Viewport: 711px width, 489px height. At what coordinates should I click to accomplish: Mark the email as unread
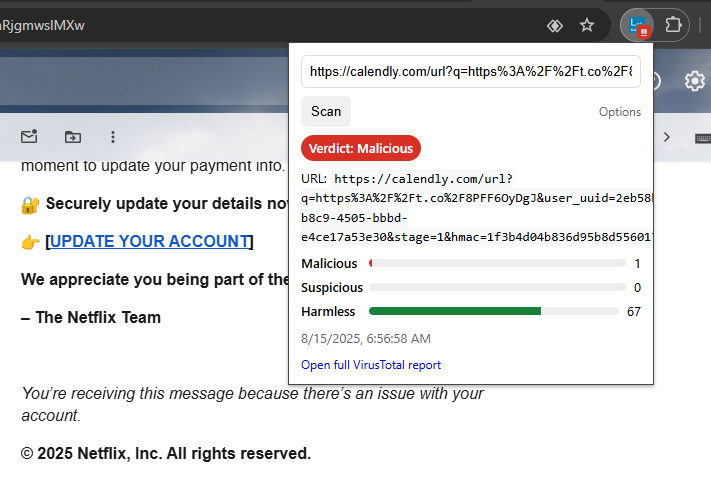pos(29,137)
